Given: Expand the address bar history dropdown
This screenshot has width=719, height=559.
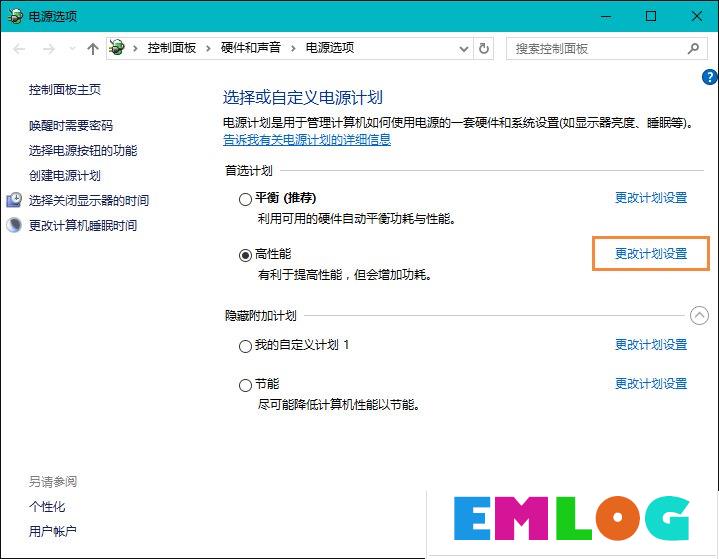Looking at the screenshot, I should click(x=464, y=49).
